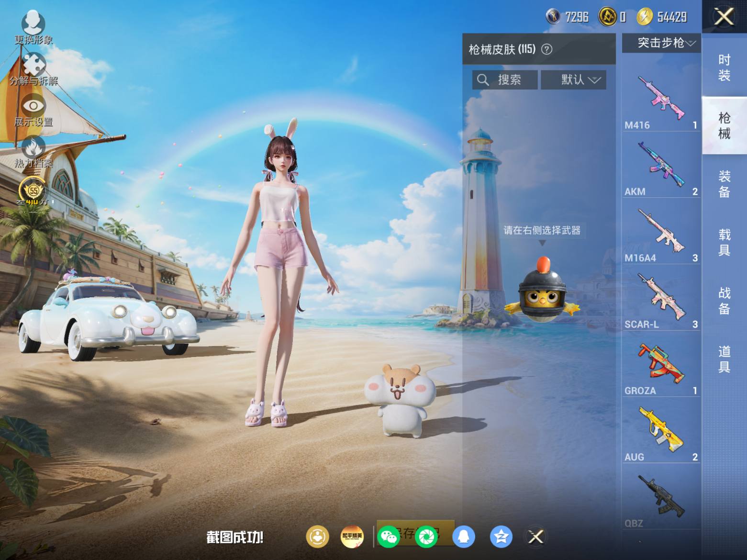Click the 请在右侧选择武器 hint text
This screenshot has height=560, width=747.
click(542, 230)
